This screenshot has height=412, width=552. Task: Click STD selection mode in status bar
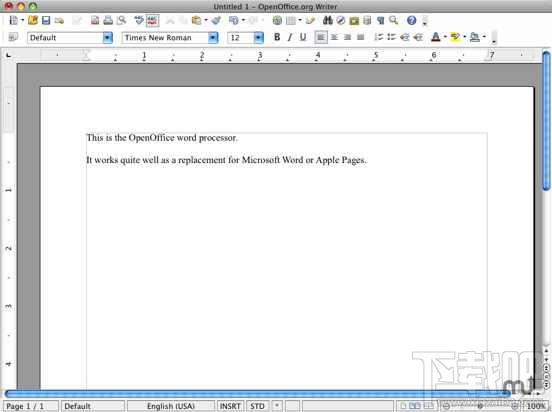point(257,406)
